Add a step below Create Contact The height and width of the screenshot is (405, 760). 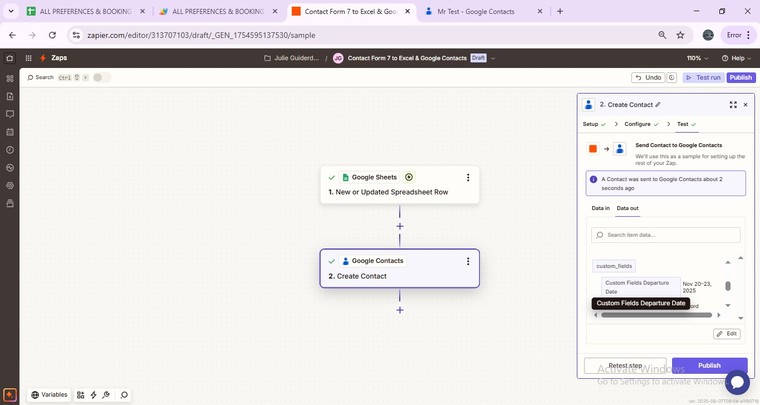[400, 310]
